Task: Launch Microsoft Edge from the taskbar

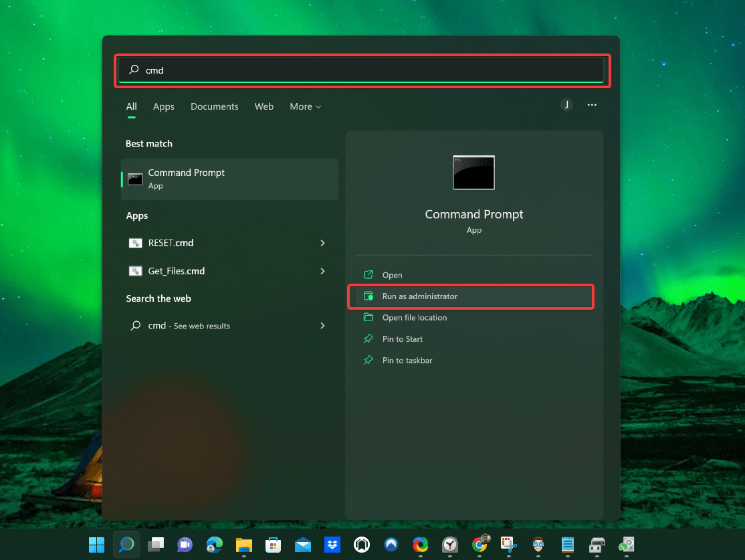Action: 214,545
